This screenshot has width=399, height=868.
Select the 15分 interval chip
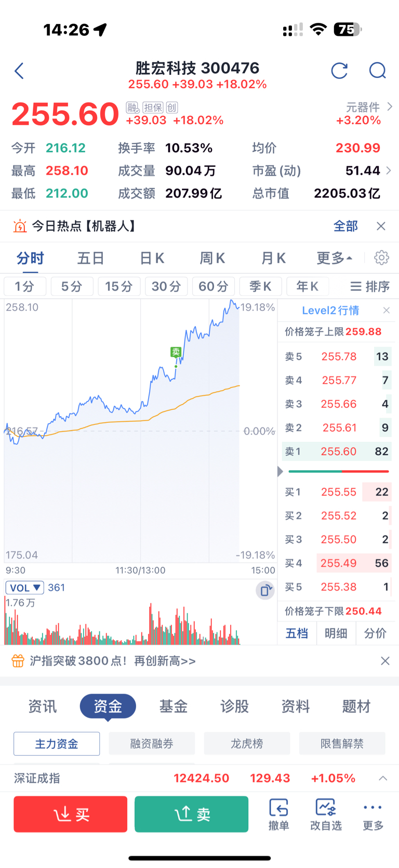click(x=119, y=287)
